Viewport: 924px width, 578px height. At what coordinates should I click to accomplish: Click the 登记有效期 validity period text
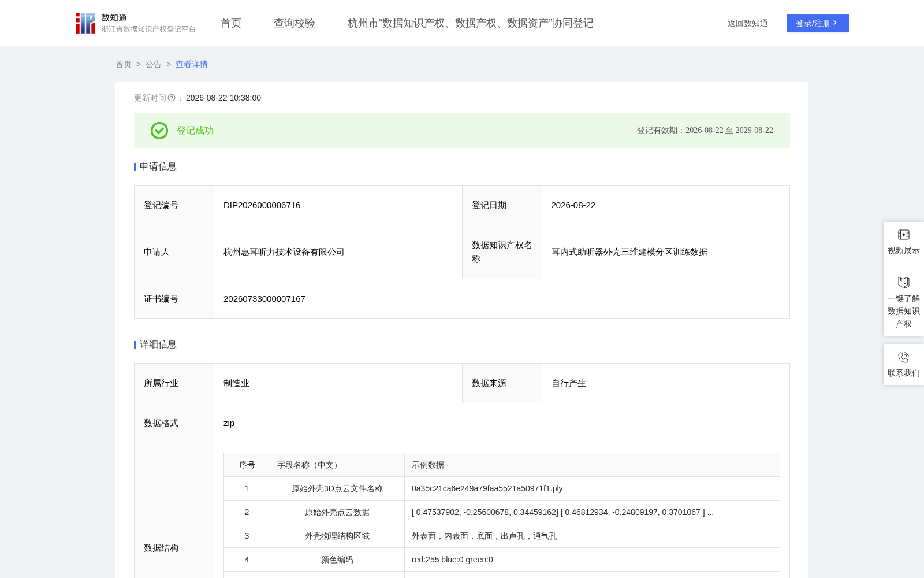click(x=705, y=131)
